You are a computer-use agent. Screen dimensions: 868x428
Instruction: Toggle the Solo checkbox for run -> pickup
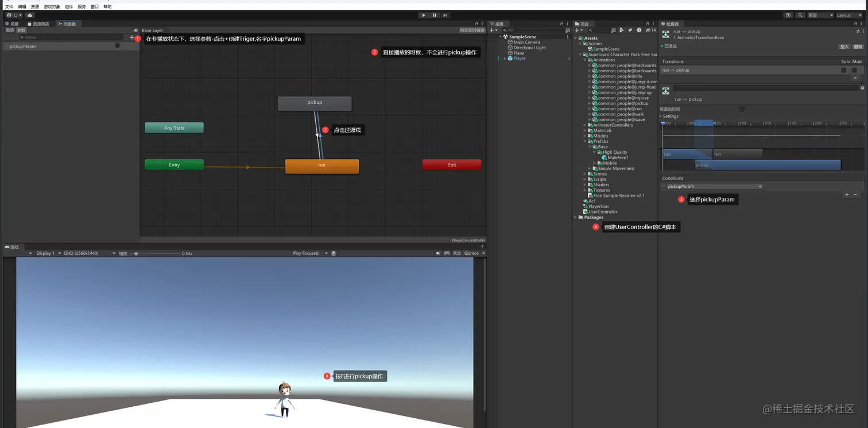tap(843, 70)
